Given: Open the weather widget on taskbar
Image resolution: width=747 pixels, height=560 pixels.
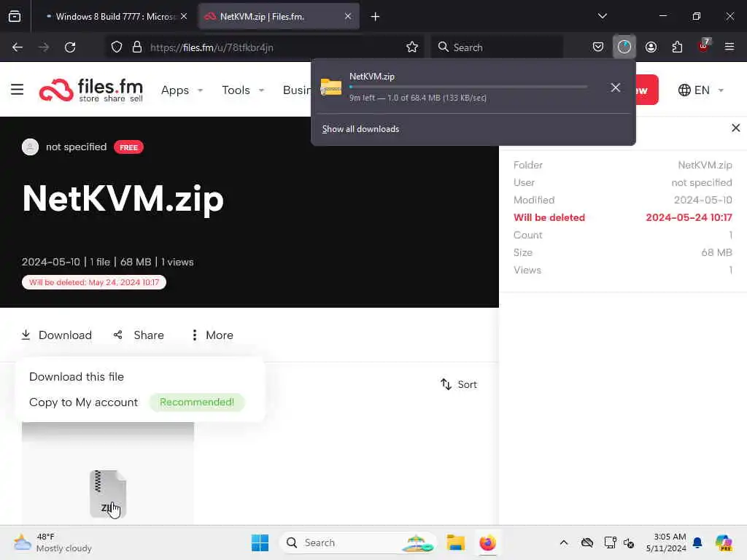Looking at the screenshot, I should 53,542.
